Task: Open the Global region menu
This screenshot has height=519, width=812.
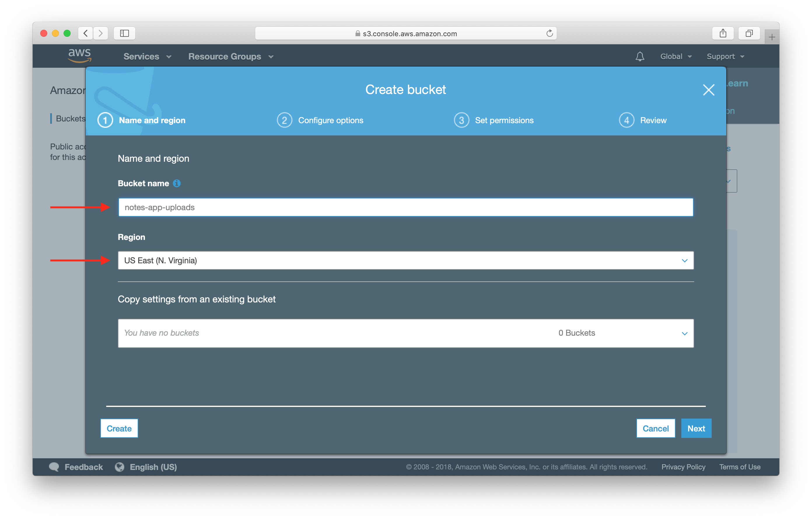Action: (x=676, y=56)
